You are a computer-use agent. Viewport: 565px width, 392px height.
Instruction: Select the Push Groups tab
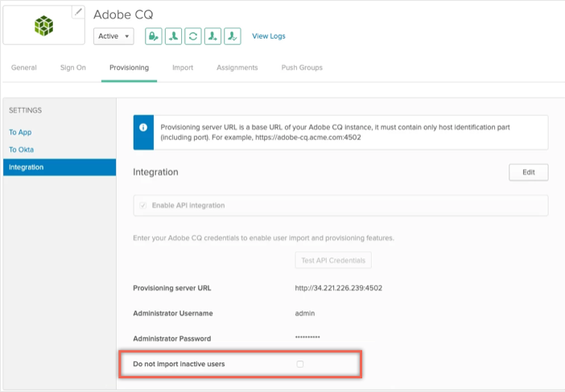302,68
